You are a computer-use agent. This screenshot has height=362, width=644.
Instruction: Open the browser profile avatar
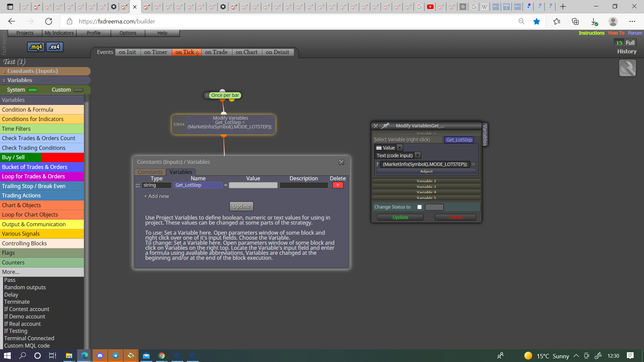pos(613,21)
